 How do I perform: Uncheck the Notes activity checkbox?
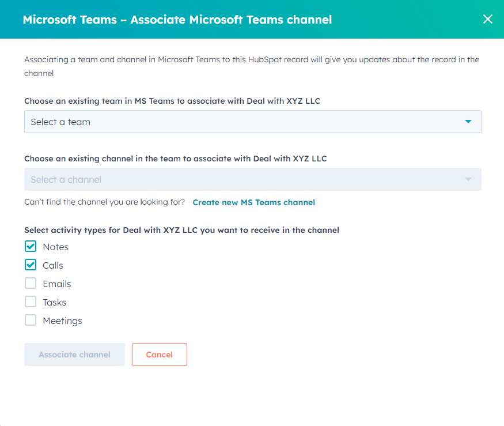pos(31,247)
